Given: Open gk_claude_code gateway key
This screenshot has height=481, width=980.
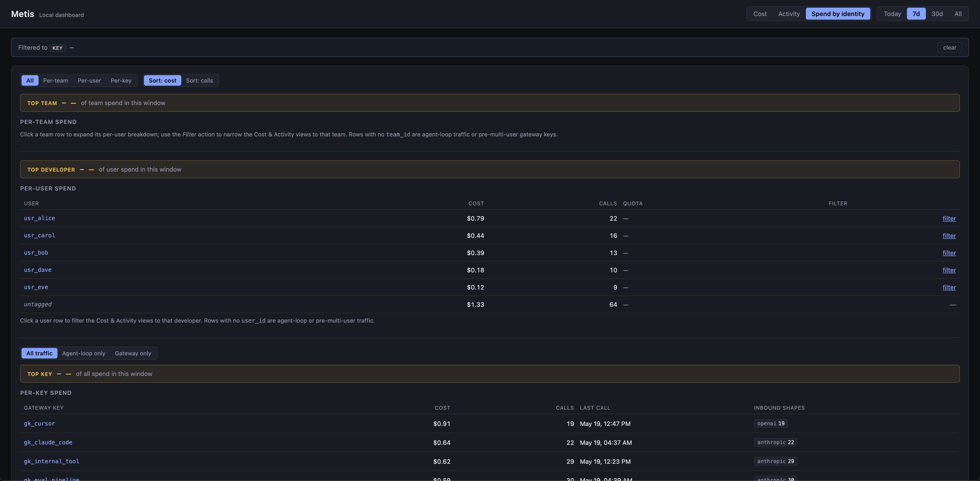Looking at the screenshot, I should [48, 443].
